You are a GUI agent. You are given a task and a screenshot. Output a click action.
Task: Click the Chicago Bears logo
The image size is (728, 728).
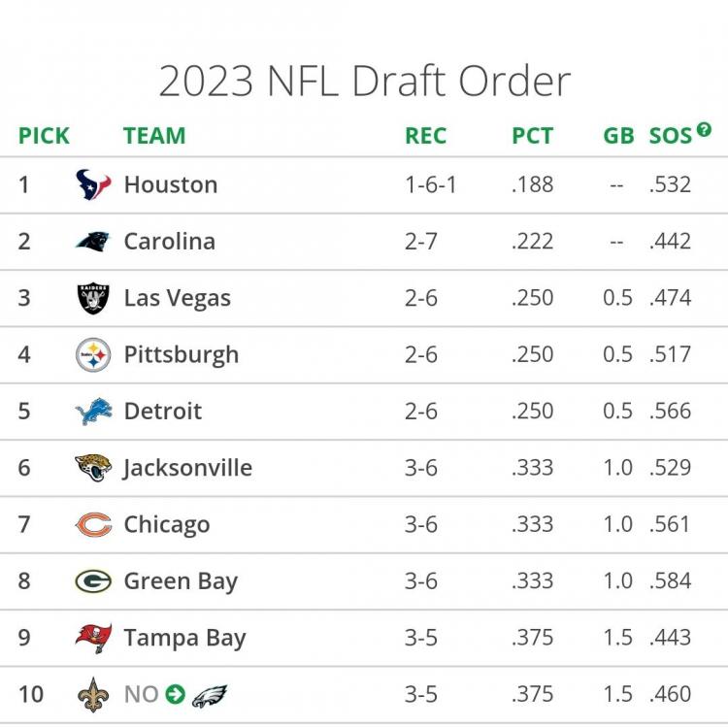(93, 525)
